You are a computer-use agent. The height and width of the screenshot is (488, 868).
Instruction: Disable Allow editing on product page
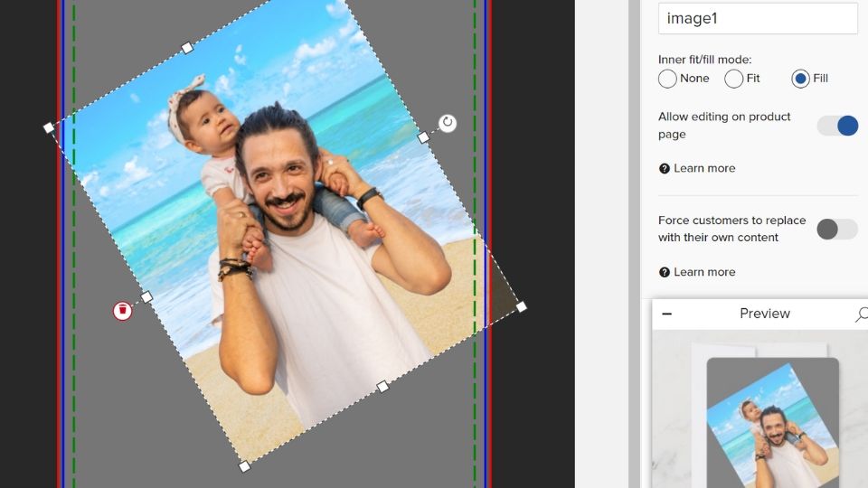point(837,126)
